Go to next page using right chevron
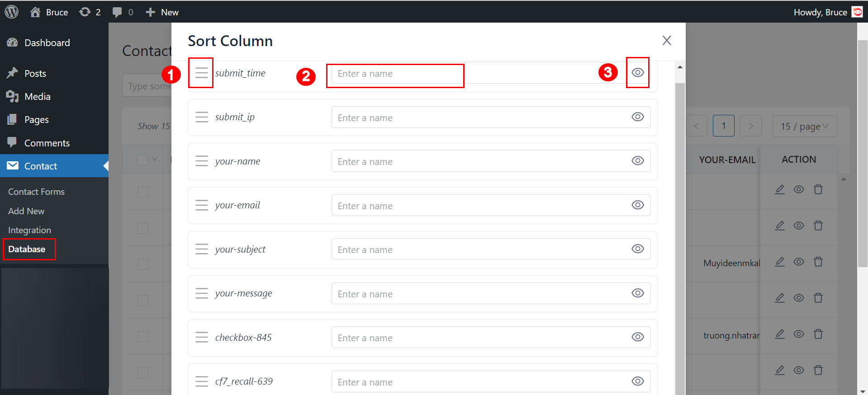The width and height of the screenshot is (868, 395). click(x=750, y=126)
